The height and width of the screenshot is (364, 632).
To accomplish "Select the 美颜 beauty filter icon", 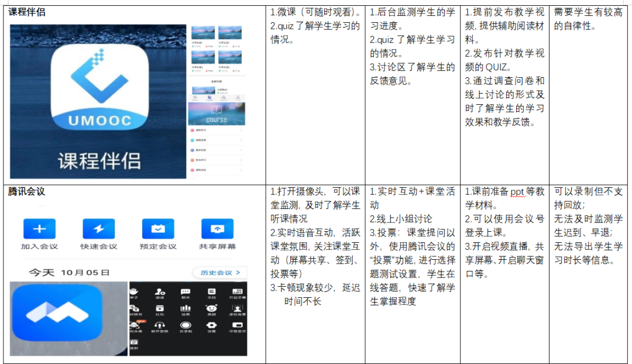I will pyautogui.click(x=212, y=308).
